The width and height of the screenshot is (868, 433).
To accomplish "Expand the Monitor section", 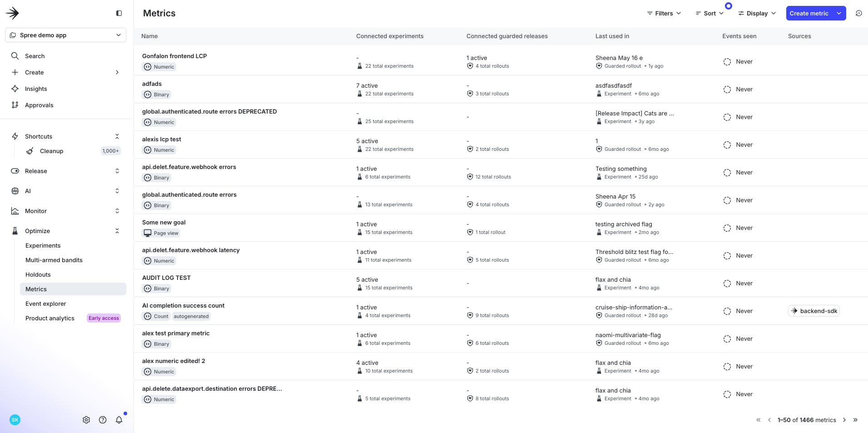I will tap(117, 211).
